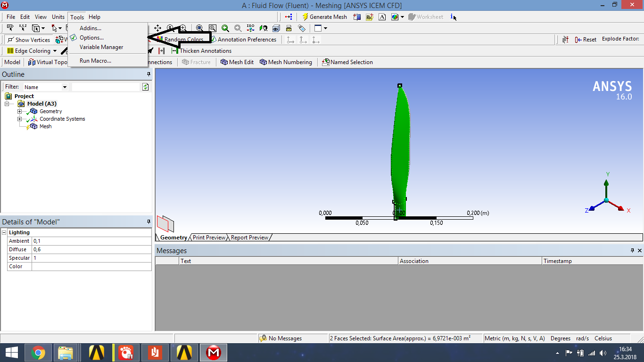Open dropdown arrow next to figure icon
This screenshot has width=644, height=362.
[x=402, y=17]
